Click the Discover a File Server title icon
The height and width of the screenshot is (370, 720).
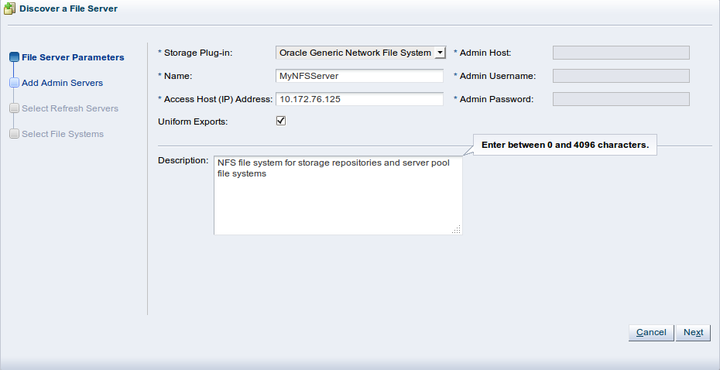coord(9,8)
